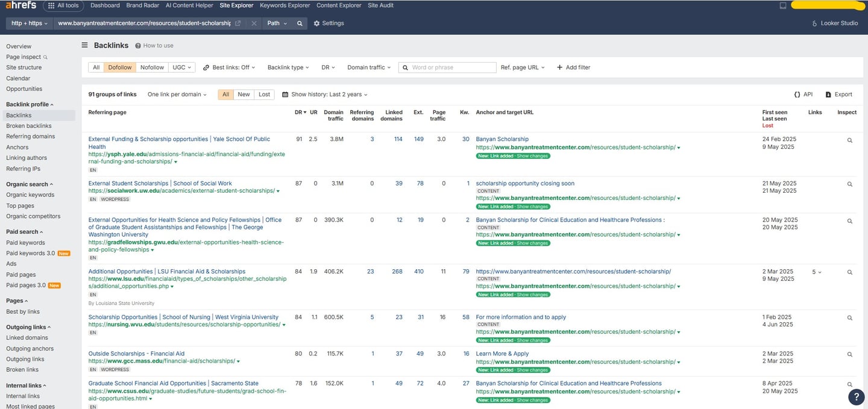Click the search magnifier in URL bar
868x409 pixels.
click(300, 23)
